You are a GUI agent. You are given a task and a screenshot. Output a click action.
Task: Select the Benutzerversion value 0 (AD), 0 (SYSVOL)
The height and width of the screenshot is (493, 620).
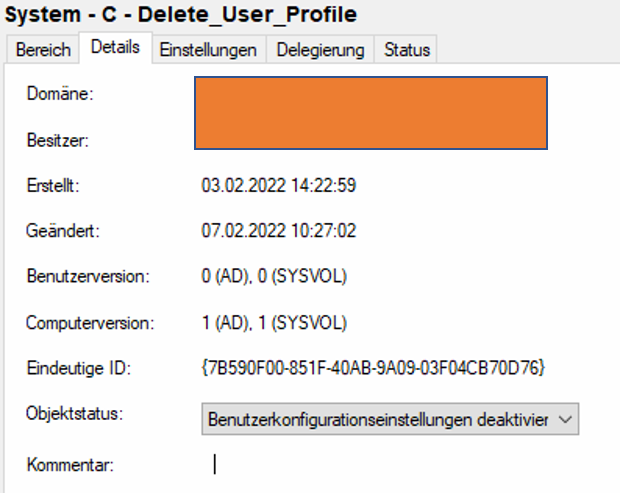(x=274, y=276)
